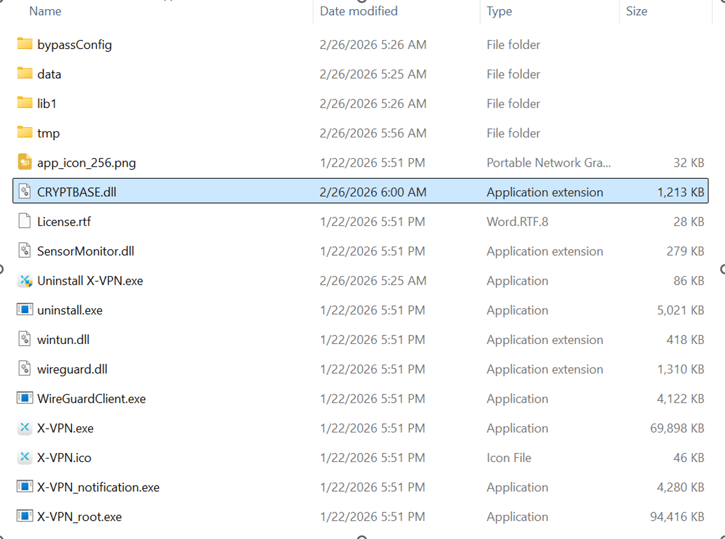Click Uninstall X-VPN.exe size 86 KB
Viewport: 725px width, 539px height.
tap(689, 281)
